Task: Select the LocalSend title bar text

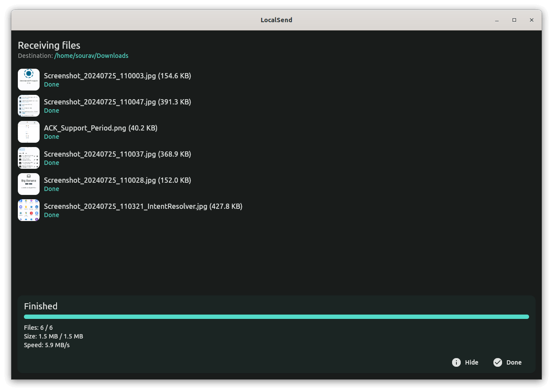Action: [276, 20]
